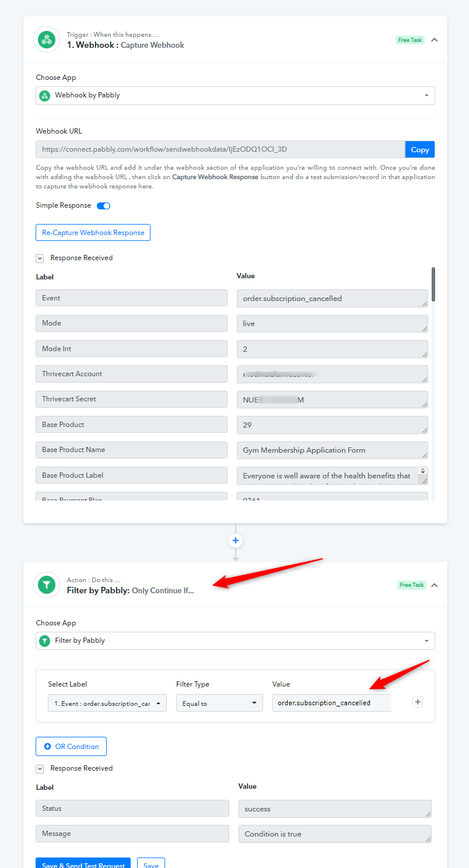Toggle the Simple Response switch
Viewport: 469px width, 868px height.
[103, 205]
